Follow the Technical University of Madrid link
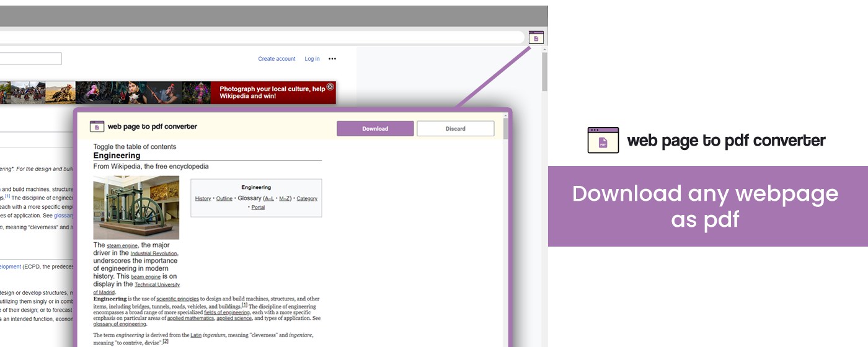 [138, 288]
